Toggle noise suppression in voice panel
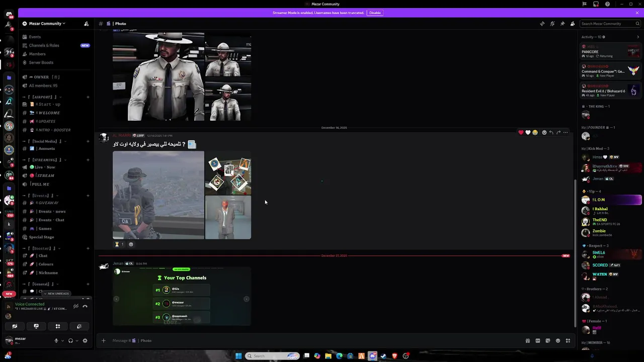 tap(76, 306)
